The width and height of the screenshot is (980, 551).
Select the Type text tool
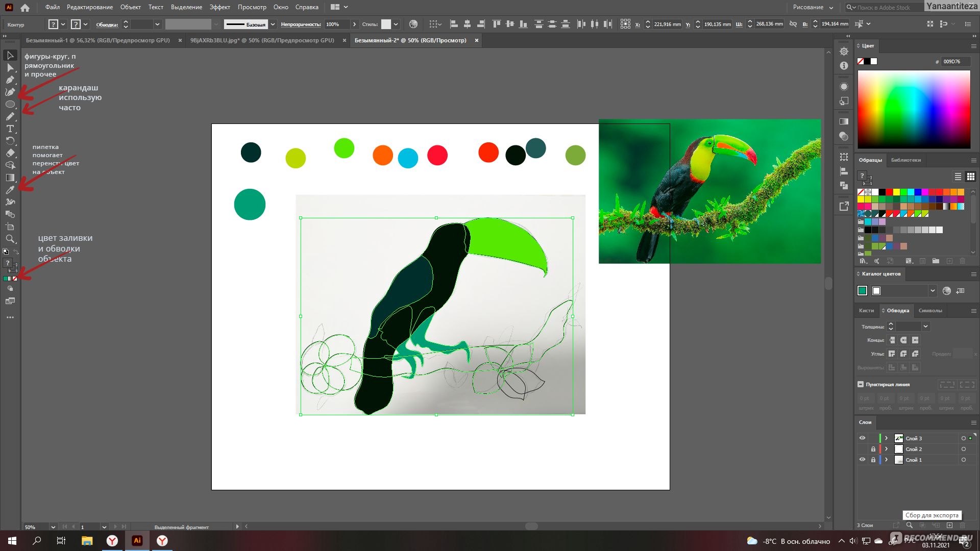click(x=9, y=128)
